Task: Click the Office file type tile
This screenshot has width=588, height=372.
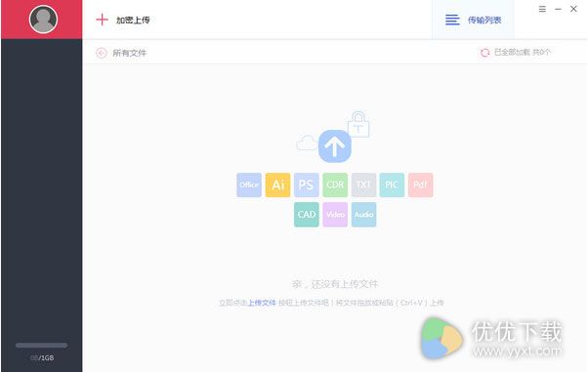Action: pyautogui.click(x=249, y=185)
